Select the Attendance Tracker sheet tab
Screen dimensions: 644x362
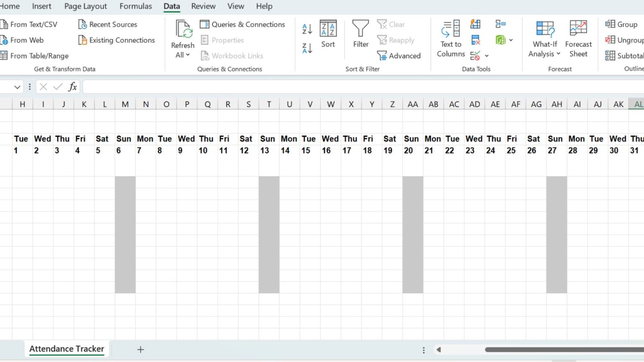[66, 349]
